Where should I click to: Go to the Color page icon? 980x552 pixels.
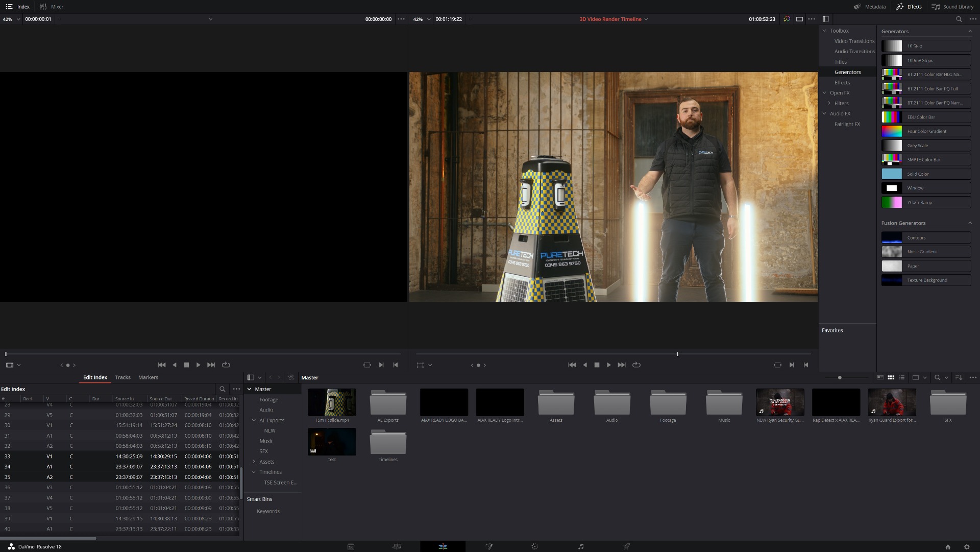534,546
